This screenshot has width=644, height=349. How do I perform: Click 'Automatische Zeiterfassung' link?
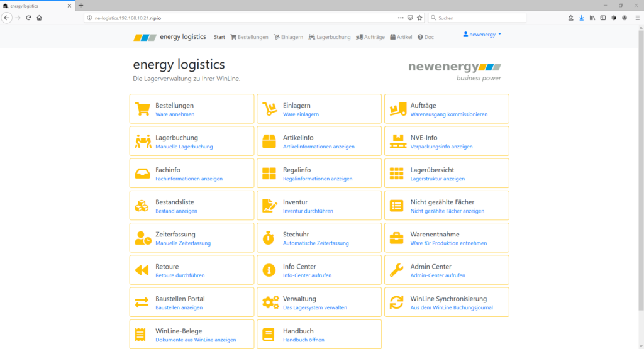316,243
